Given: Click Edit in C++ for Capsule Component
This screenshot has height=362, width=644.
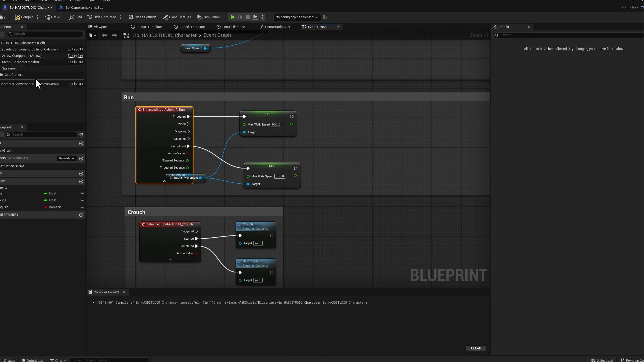Looking at the screenshot, I should [x=75, y=49].
